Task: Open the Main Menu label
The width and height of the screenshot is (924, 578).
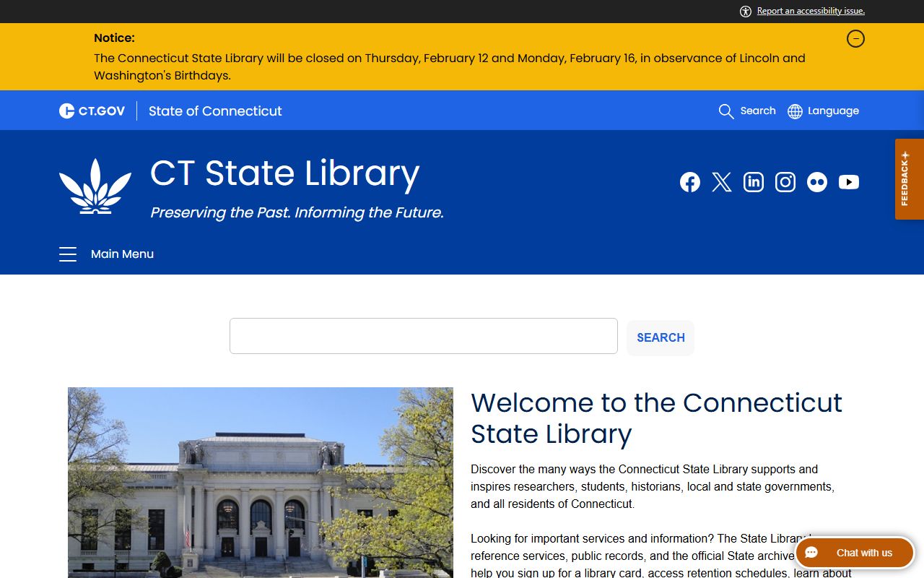Action: tap(122, 254)
